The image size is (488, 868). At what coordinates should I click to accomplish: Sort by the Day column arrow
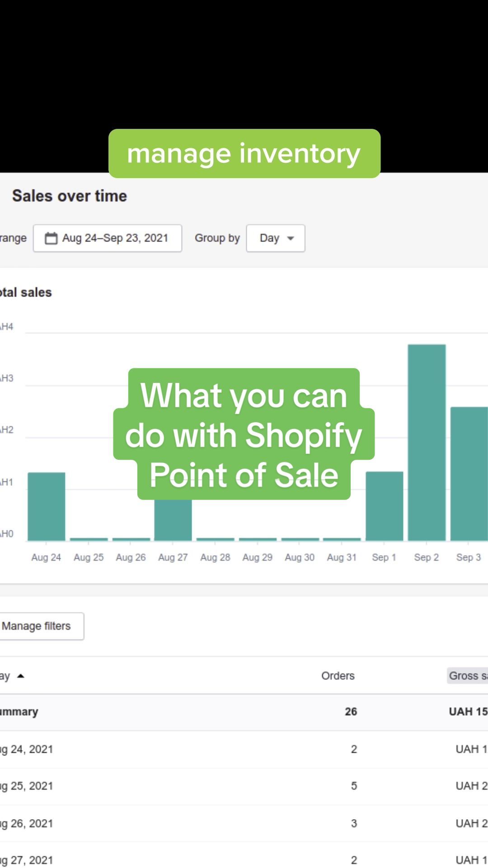[x=20, y=676]
